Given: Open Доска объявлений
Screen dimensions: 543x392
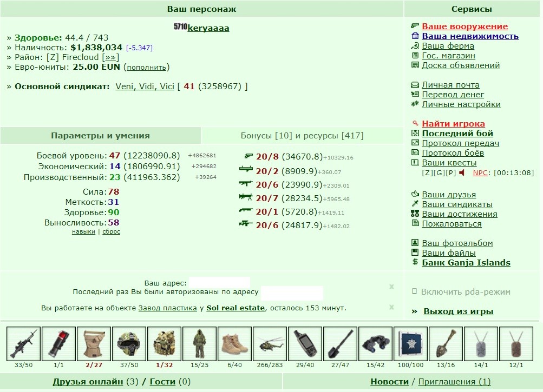Looking at the screenshot, I should click(x=461, y=65).
